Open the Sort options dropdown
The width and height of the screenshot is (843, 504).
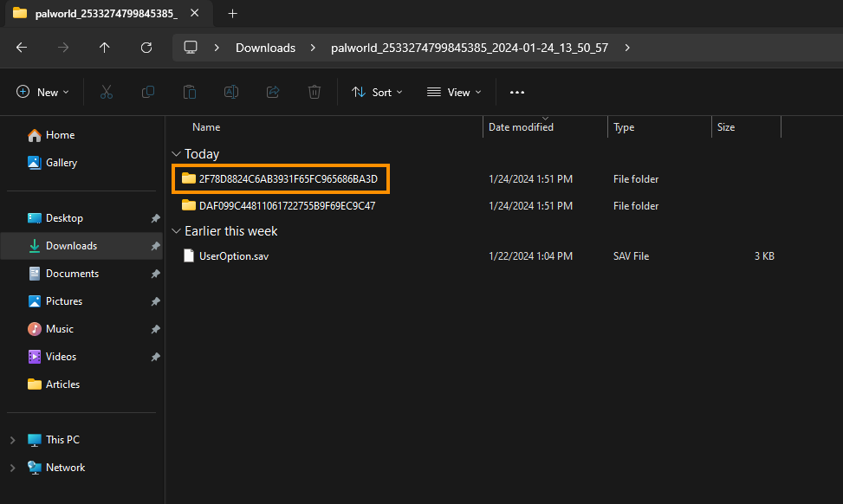[377, 93]
